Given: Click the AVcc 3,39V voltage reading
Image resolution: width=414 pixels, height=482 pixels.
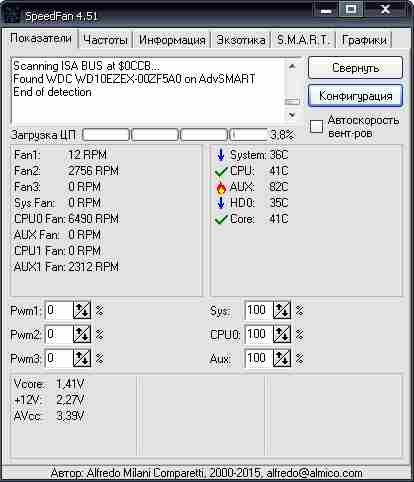Looking at the screenshot, I should tap(49, 416).
